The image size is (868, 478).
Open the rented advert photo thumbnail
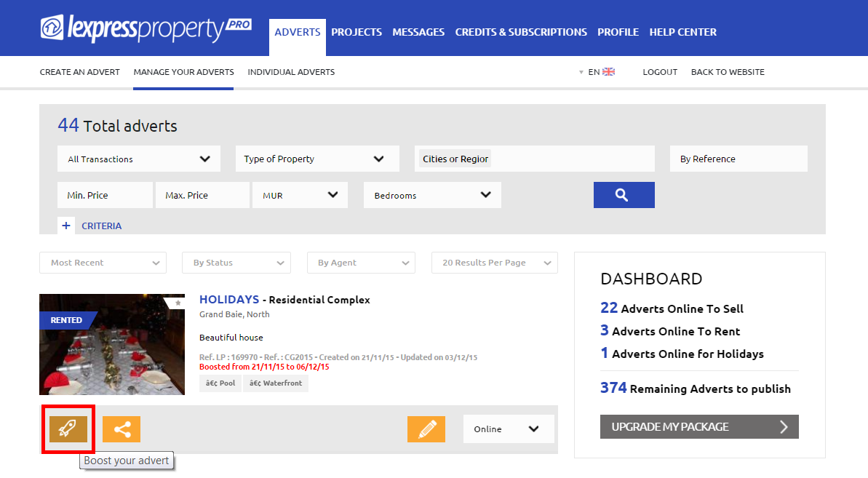point(112,344)
